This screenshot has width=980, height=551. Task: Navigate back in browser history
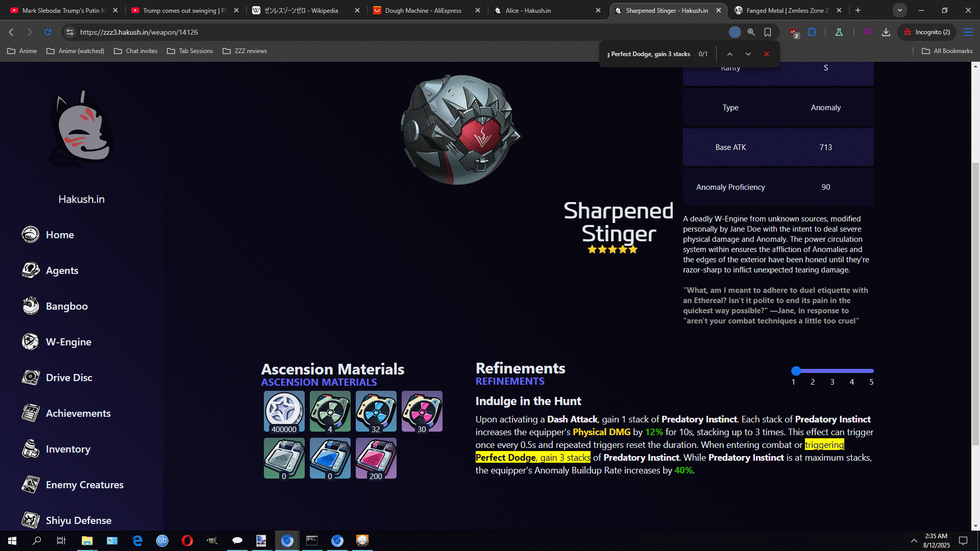(x=11, y=32)
